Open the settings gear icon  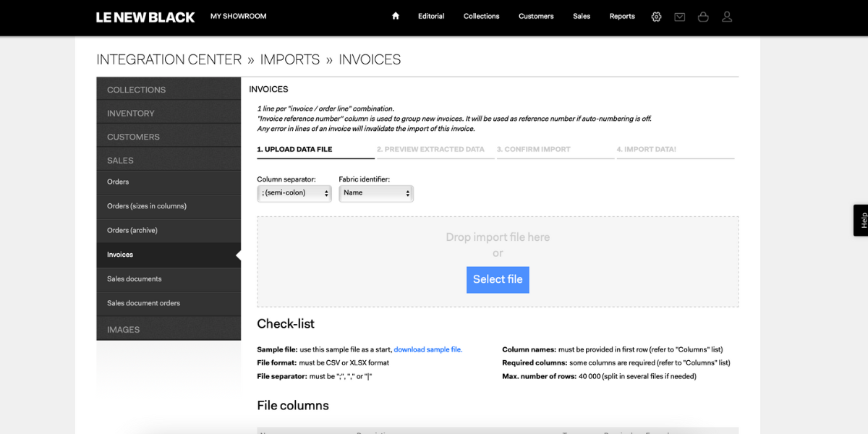[x=656, y=17]
